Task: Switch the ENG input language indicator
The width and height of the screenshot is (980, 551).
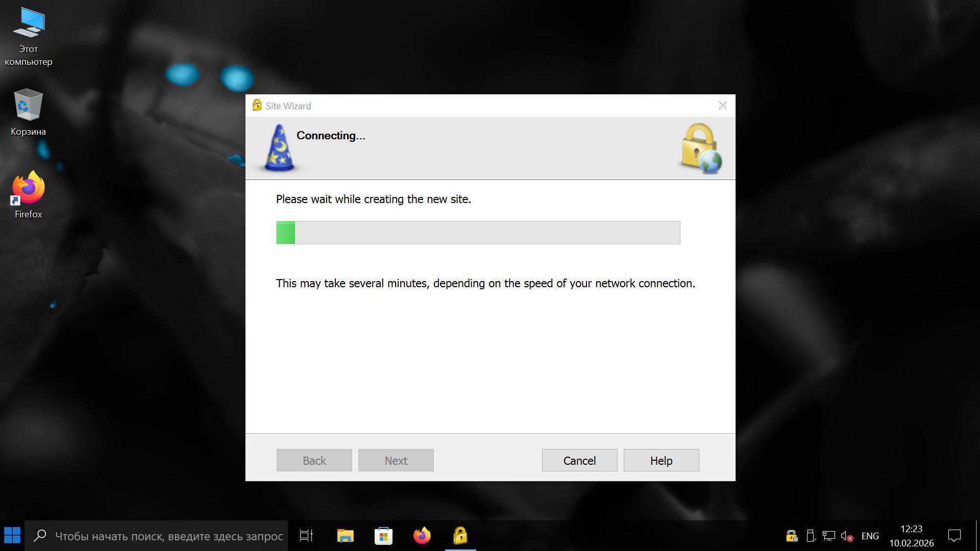Action: pos(870,536)
